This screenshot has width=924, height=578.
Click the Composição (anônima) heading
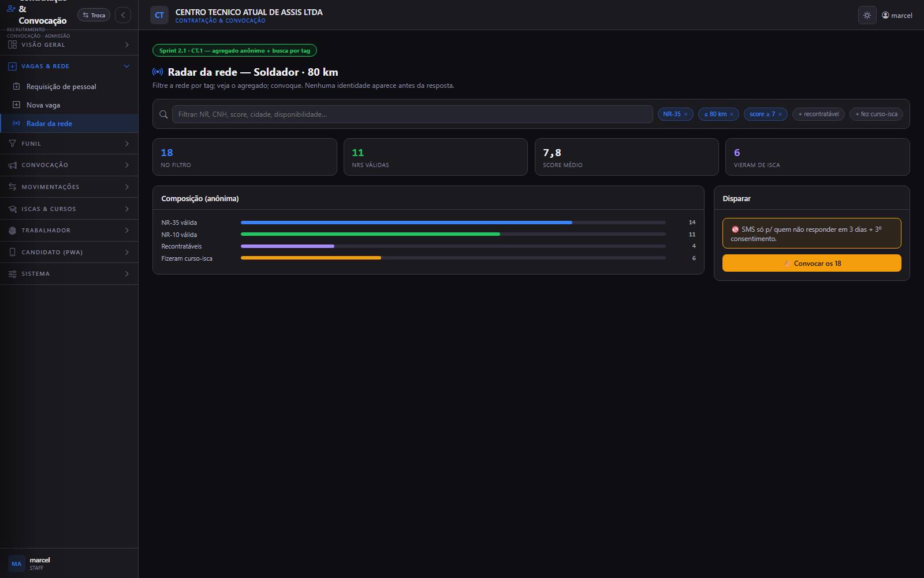[200, 198]
